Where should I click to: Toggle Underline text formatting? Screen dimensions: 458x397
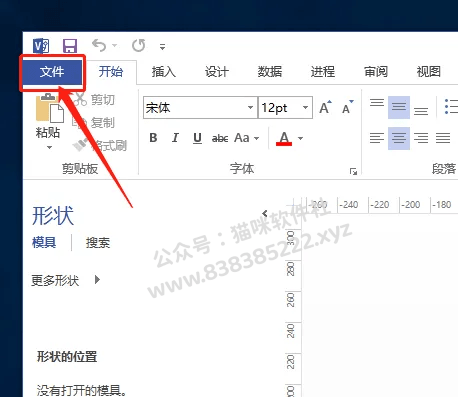click(x=197, y=138)
